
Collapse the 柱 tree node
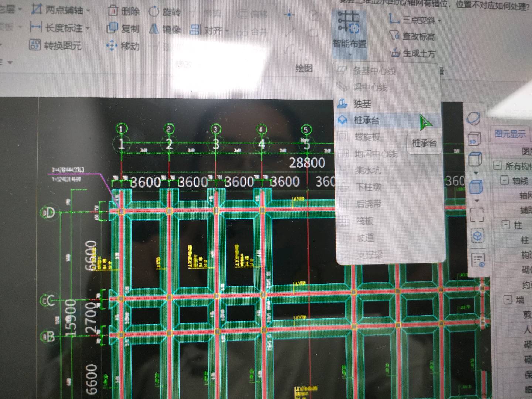point(506,225)
